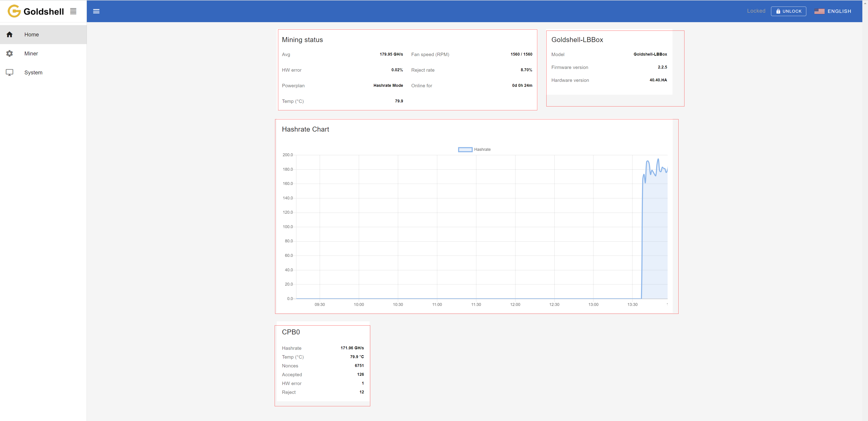Open the System menu item
Viewport: 868px width, 421px height.
click(x=43, y=73)
